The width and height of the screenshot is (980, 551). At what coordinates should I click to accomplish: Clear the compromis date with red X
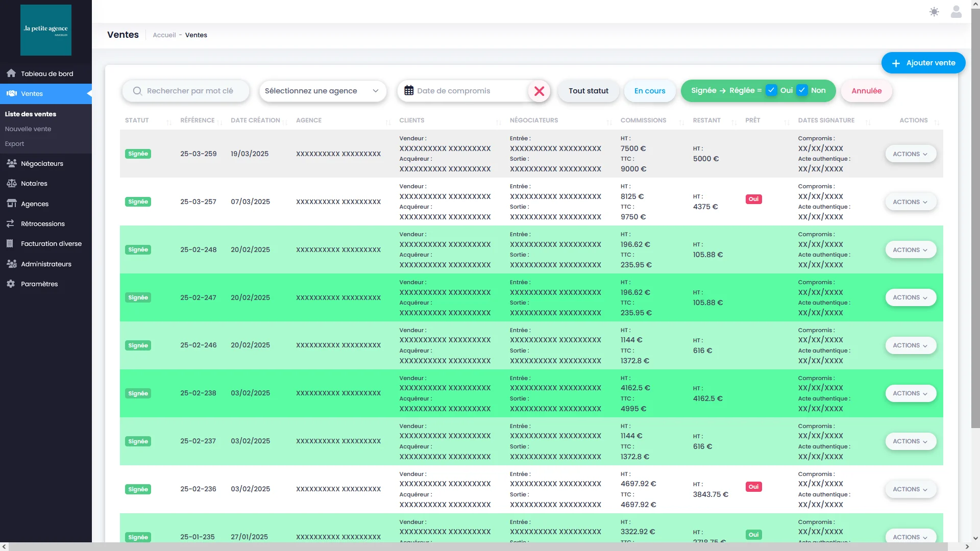click(539, 91)
